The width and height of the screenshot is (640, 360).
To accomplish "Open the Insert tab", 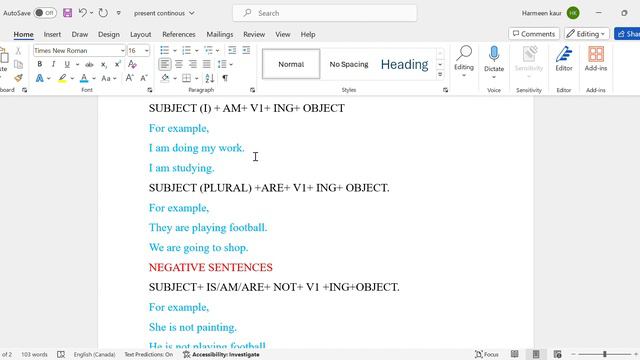I will point(52,34).
